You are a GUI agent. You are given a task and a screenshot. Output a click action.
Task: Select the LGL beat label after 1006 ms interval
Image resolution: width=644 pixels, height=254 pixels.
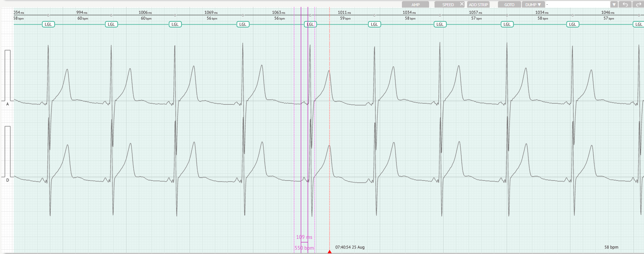point(175,24)
